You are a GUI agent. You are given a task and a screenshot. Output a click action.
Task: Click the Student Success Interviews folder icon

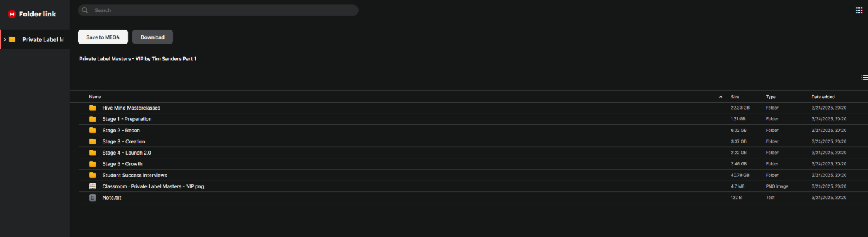93,175
